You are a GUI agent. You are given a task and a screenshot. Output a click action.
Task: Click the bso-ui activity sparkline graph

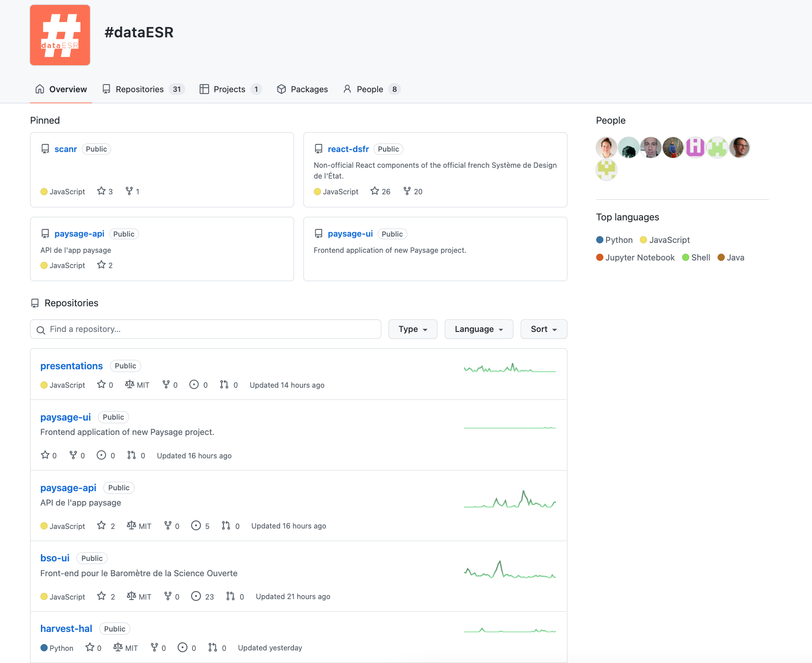tap(510, 569)
